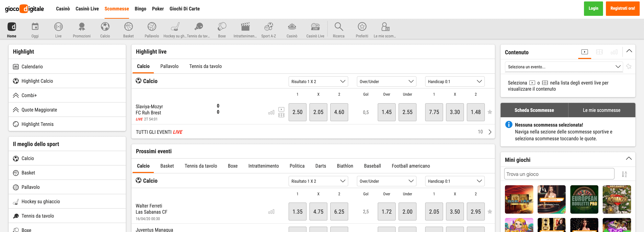Favorite the Slaviya-Mozyr match star
The height and width of the screenshot is (232, 644).
pos(490,112)
